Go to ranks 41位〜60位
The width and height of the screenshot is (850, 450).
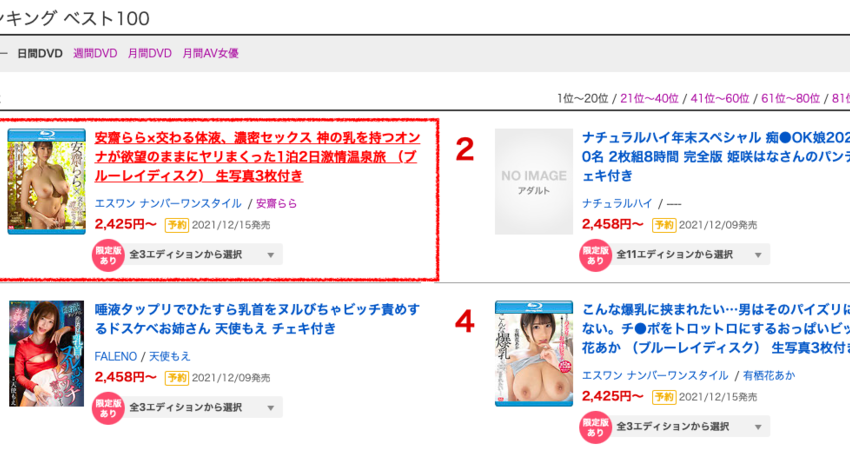click(x=720, y=98)
